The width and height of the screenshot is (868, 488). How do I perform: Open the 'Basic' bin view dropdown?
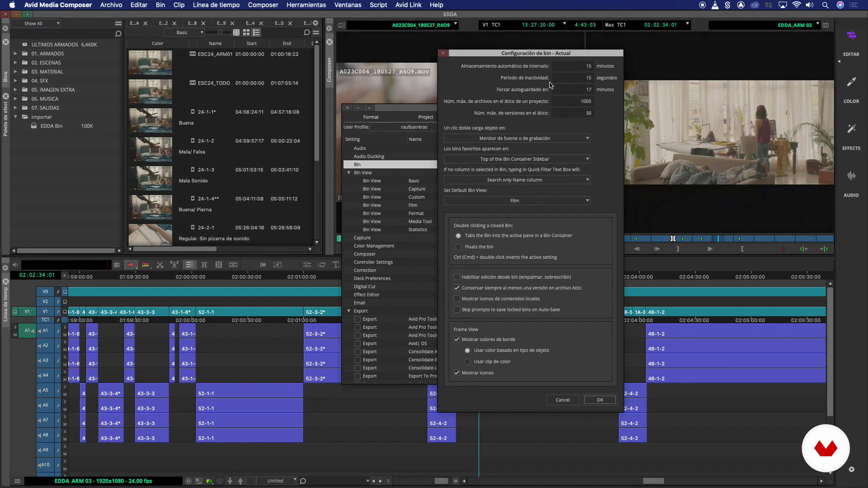tap(184, 33)
